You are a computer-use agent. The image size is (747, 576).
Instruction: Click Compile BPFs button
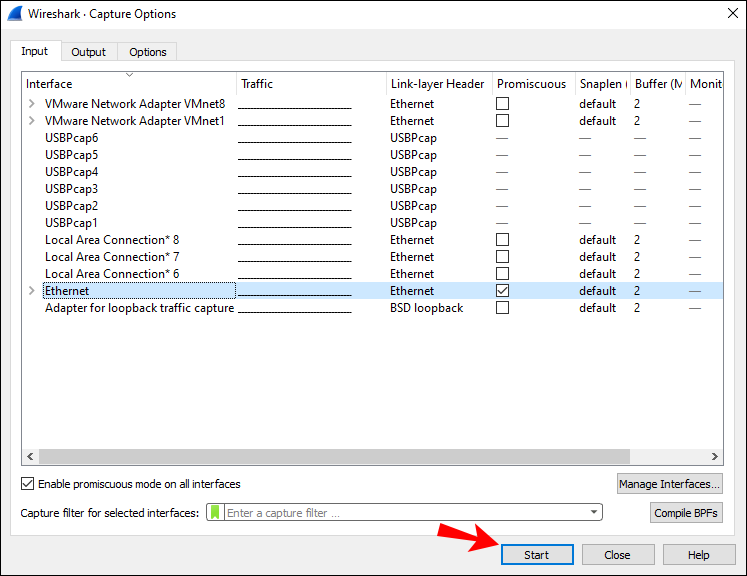pyautogui.click(x=686, y=513)
